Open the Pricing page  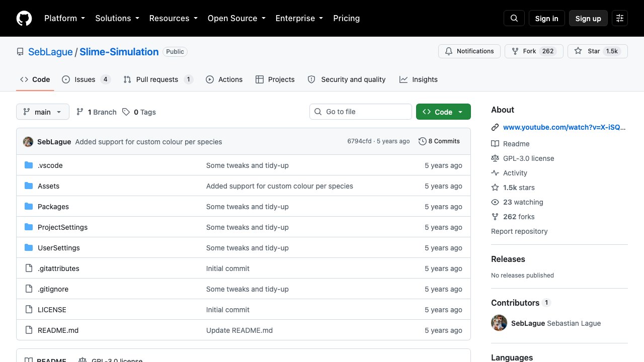pos(346,18)
